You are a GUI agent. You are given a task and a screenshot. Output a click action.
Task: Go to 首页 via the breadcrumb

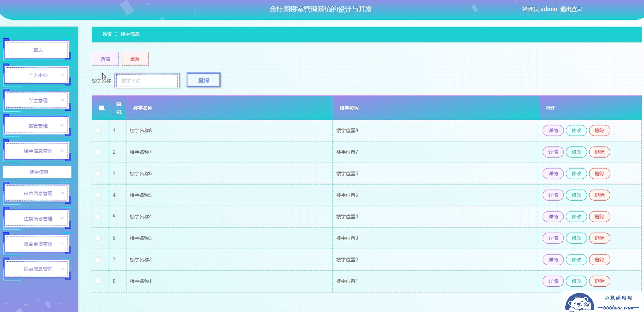click(x=107, y=34)
